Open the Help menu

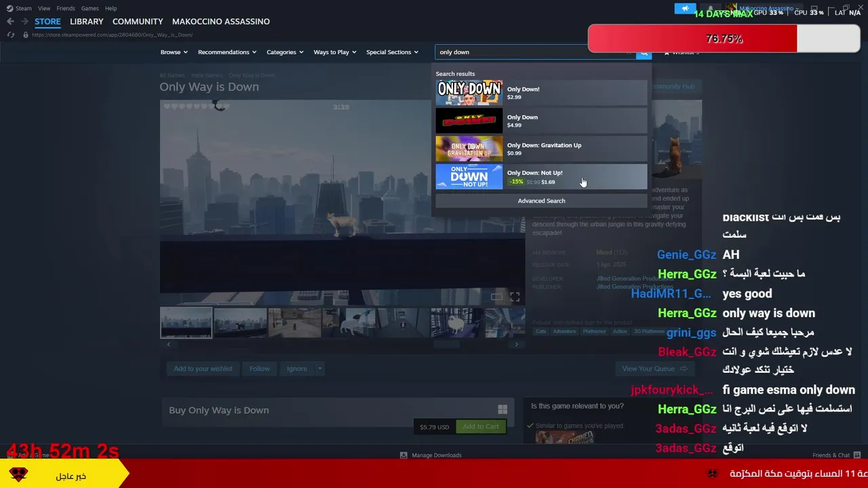click(x=111, y=8)
